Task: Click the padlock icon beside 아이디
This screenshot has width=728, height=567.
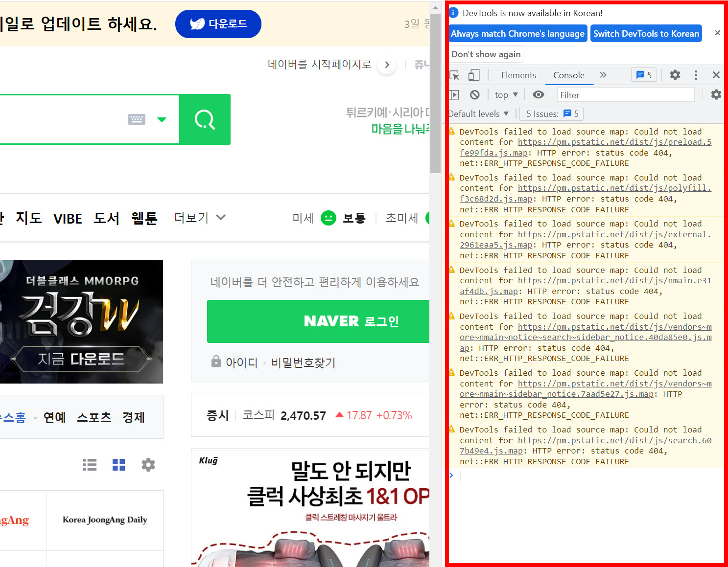Action: click(x=216, y=362)
